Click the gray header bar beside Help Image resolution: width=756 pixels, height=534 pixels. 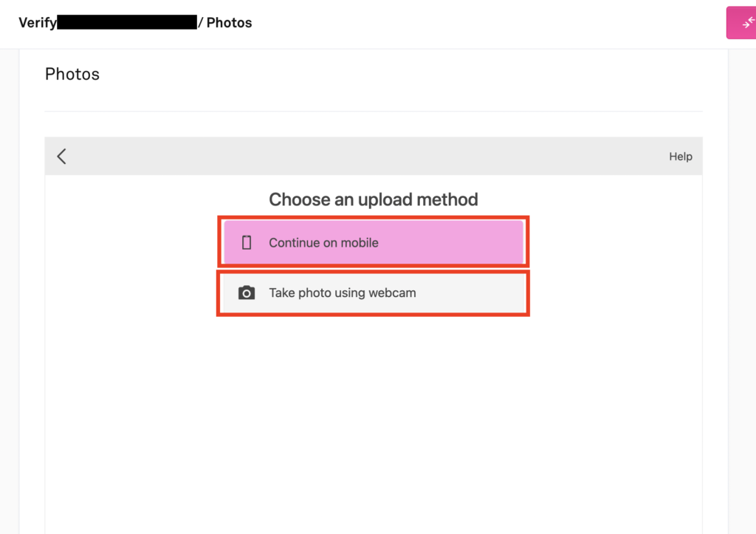(369, 156)
